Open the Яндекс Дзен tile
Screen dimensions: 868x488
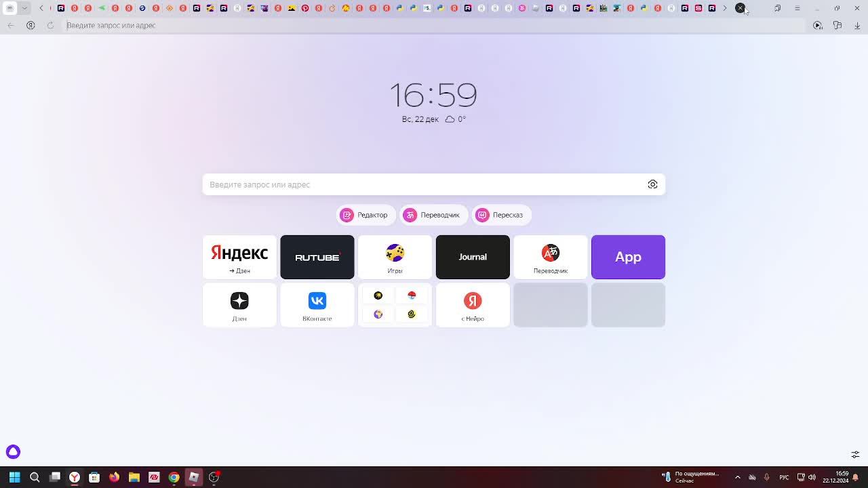[239, 257]
